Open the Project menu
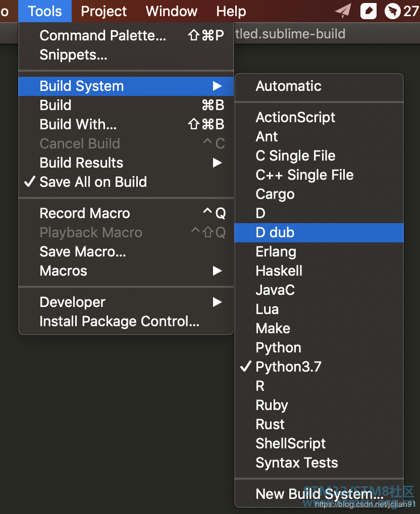Screen dimensions: 420x514 [103, 11]
